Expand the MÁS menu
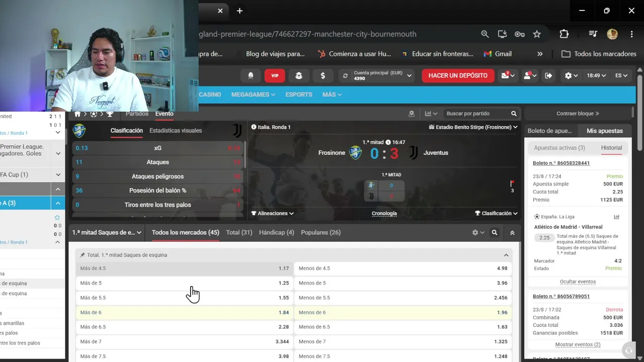This screenshot has width=644, height=362. (x=332, y=95)
